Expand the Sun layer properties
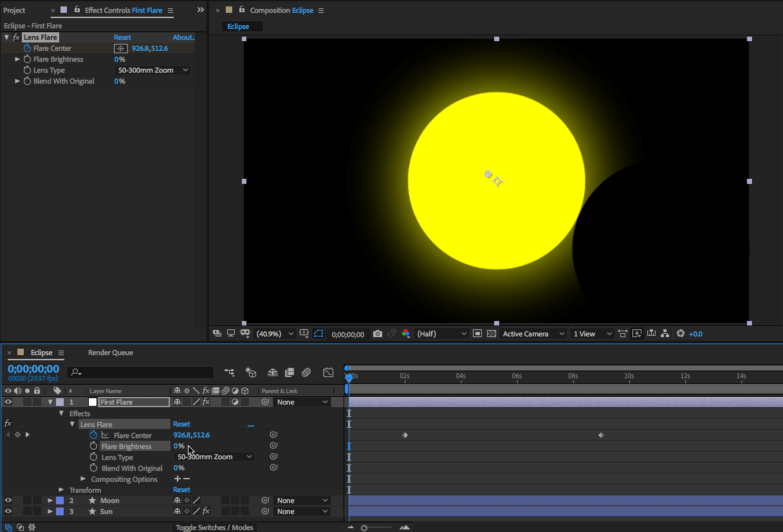Image resolution: width=783 pixels, height=532 pixels. (x=50, y=511)
